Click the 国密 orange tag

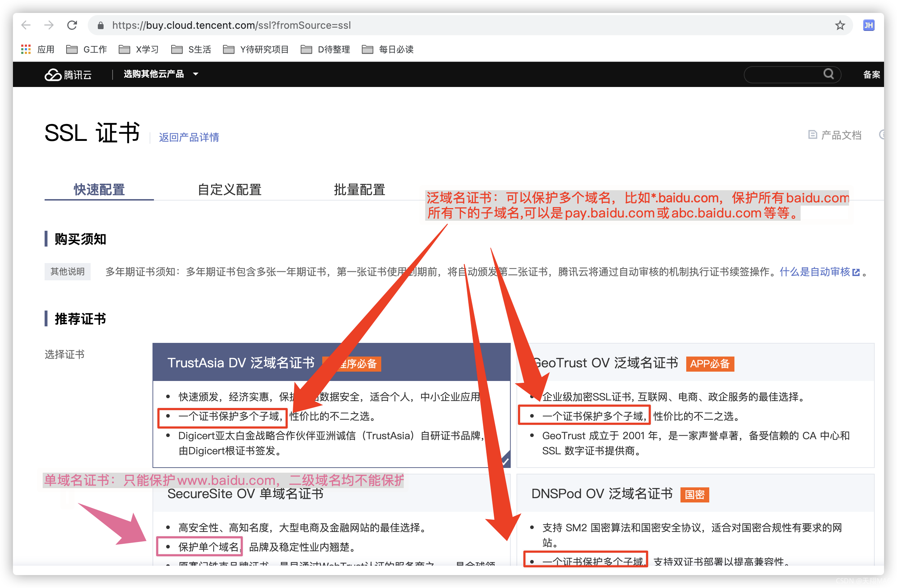point(695,495)
